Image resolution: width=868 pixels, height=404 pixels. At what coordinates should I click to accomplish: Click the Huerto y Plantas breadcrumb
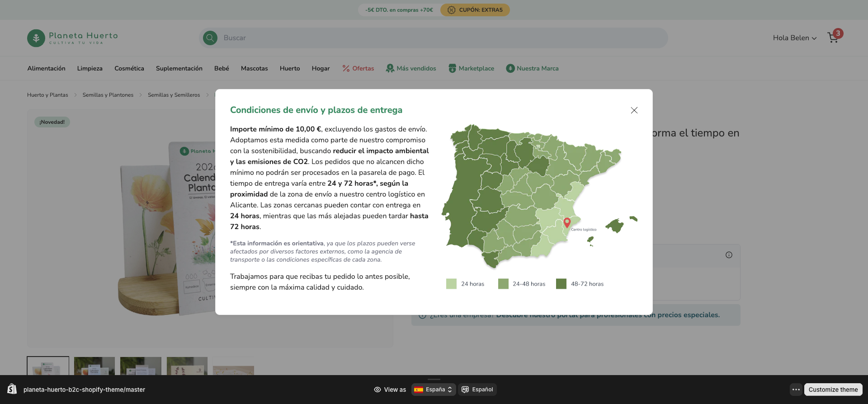[x=47, y=95]
